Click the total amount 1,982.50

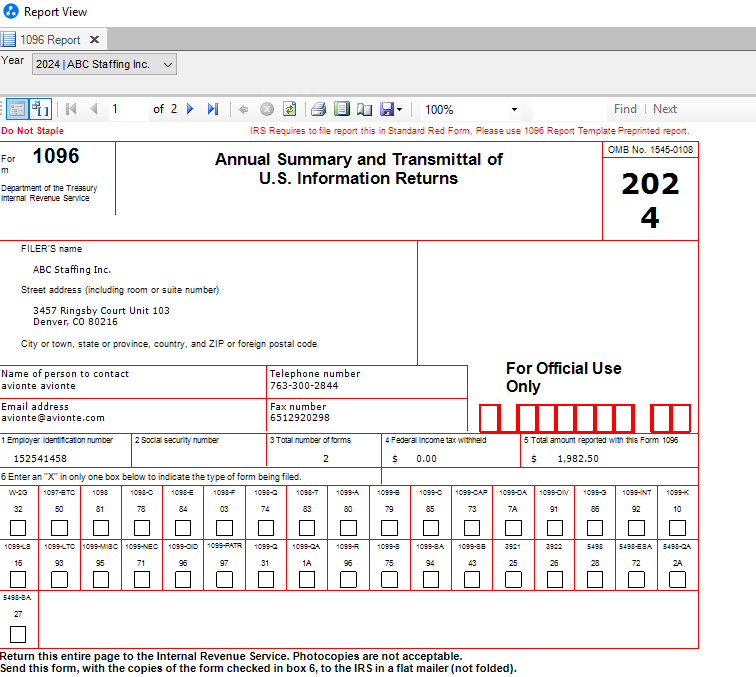coord(578,459)
